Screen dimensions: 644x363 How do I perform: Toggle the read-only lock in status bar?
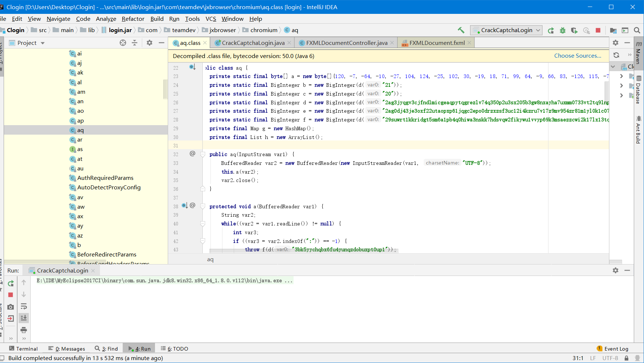tap(626, 358)
